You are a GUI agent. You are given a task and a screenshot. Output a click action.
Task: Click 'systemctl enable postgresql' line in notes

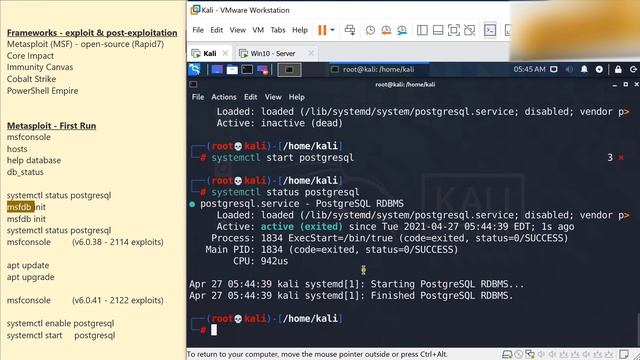60,323
